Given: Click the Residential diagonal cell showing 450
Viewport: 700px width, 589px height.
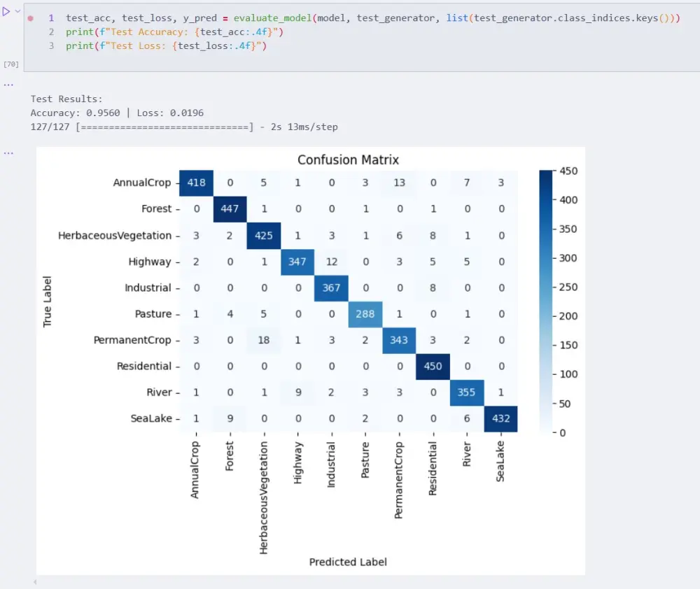Looking at the screenshot, I should pos(433,366).
